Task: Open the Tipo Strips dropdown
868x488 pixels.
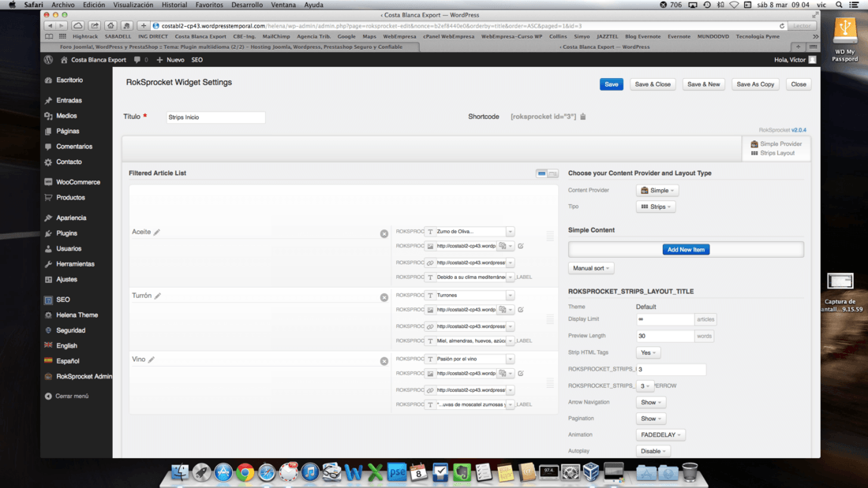Action: pyautogui.click(x=656, y=207)
